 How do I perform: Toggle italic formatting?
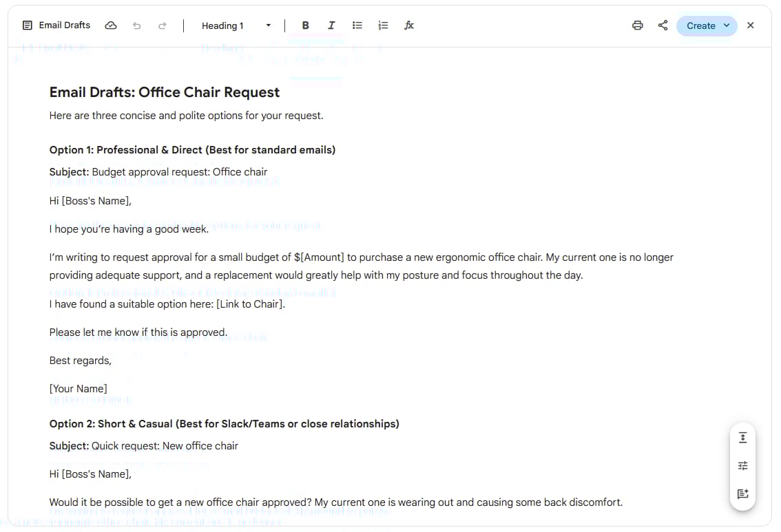[x=331, y=25]
